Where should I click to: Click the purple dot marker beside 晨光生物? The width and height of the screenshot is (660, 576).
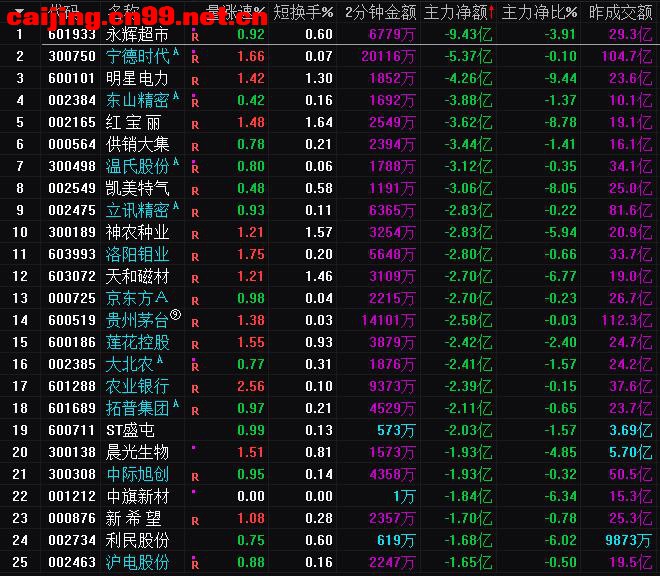point(194,448)
